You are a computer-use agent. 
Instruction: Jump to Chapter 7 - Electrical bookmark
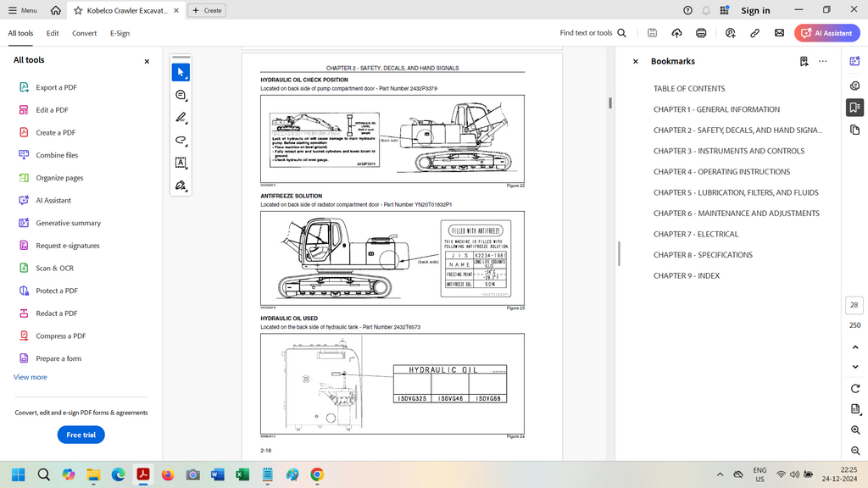pos(695,234)
